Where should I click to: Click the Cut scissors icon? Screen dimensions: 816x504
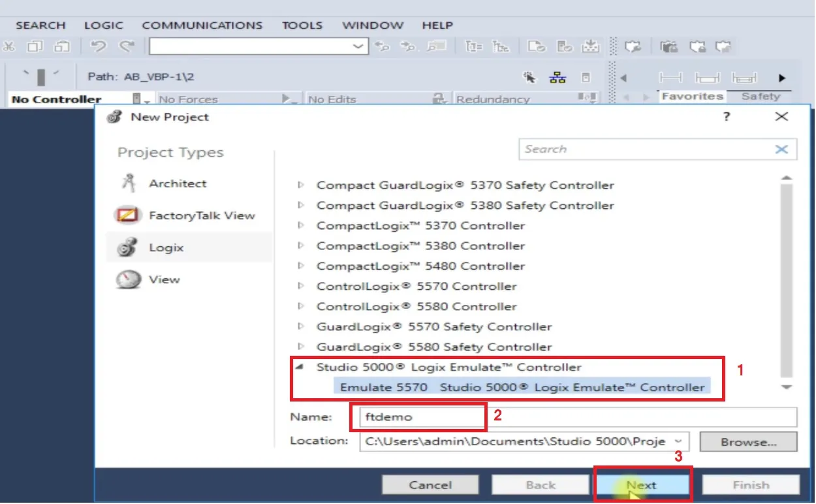pyautogui.click(x=8, y=46)
